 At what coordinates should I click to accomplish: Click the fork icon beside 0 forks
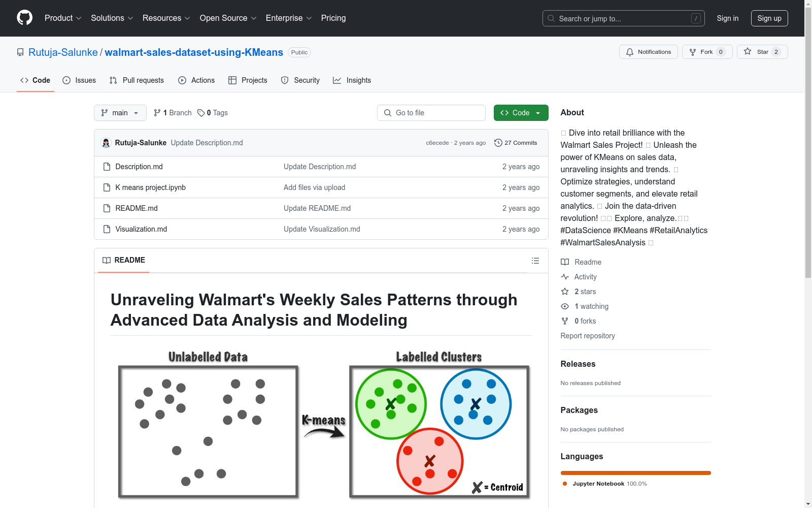[x=565, y=321]
